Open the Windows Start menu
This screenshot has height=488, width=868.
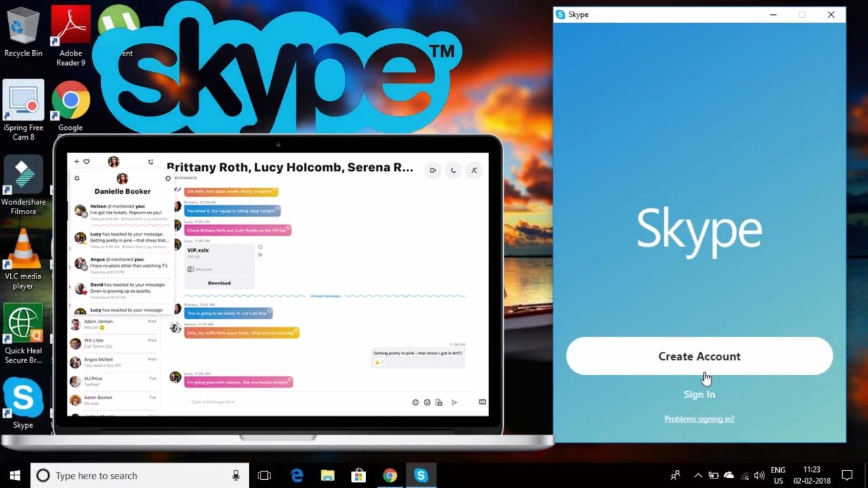pyautogui.click(x=15, y=475)
